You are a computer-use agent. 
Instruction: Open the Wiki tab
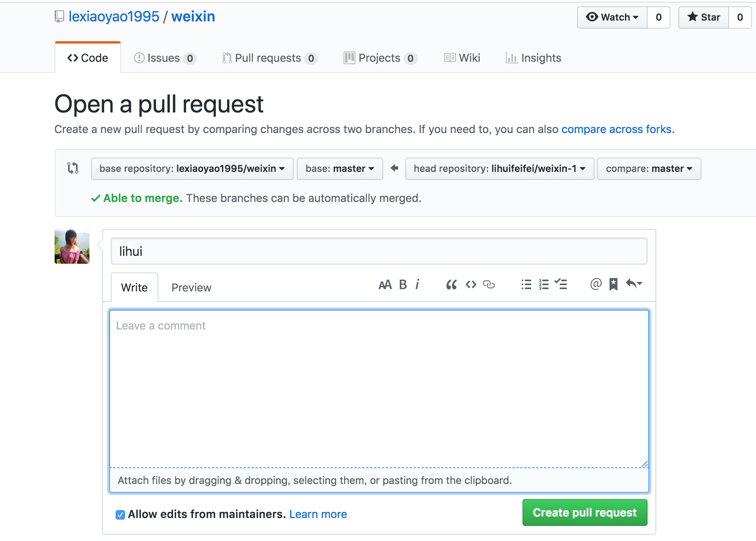462,58
